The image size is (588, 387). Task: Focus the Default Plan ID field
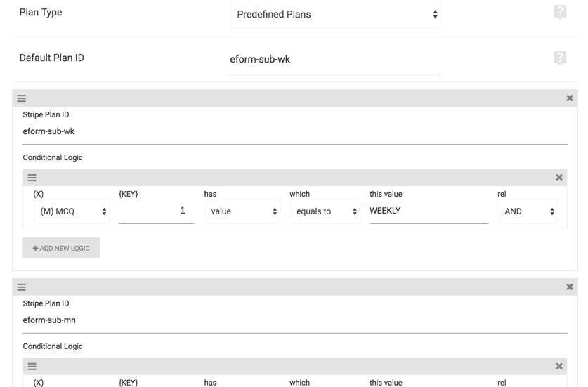(x=335, y=59)
